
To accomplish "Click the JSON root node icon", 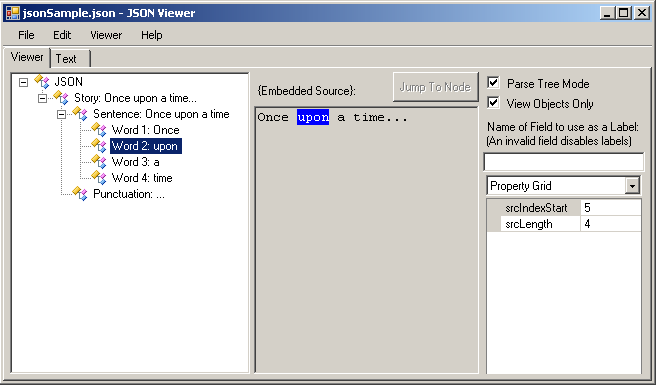I will click(x=42, y=82).
